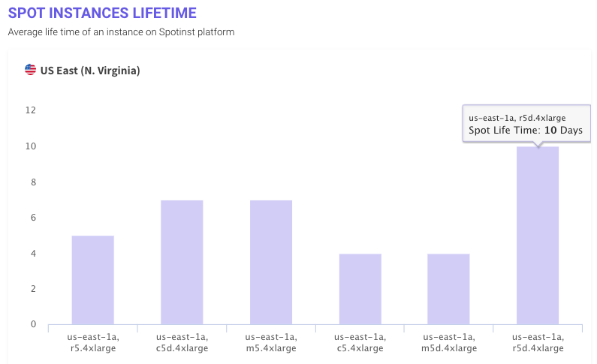Click the c5.4xlarge bar
The image size is (597, 364).
(x=360, y=289)
